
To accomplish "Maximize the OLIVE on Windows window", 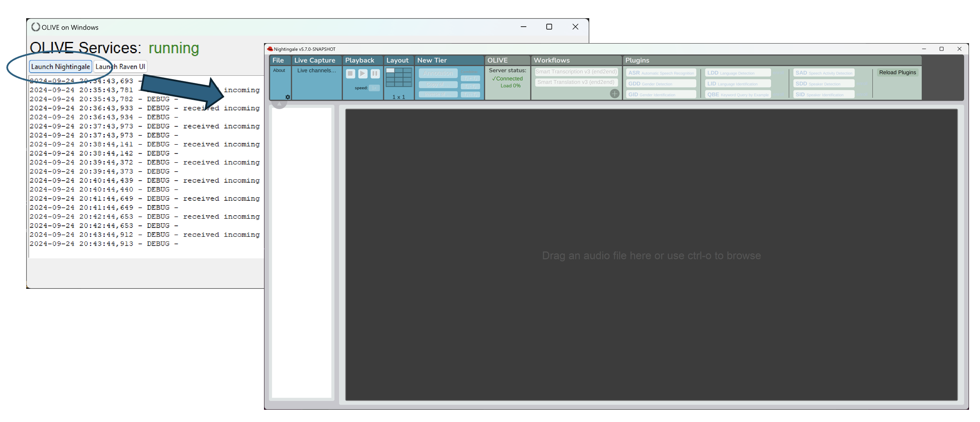I will [549, 27].
